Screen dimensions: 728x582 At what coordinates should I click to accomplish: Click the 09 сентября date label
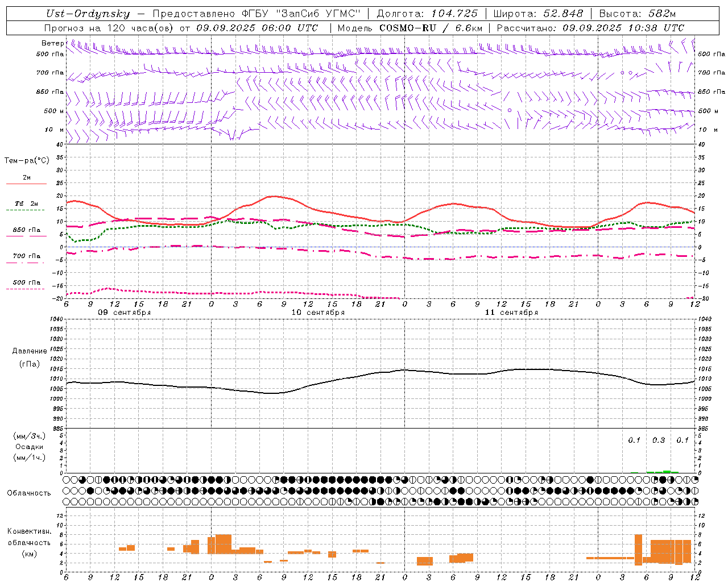click(x=125, y=313)
